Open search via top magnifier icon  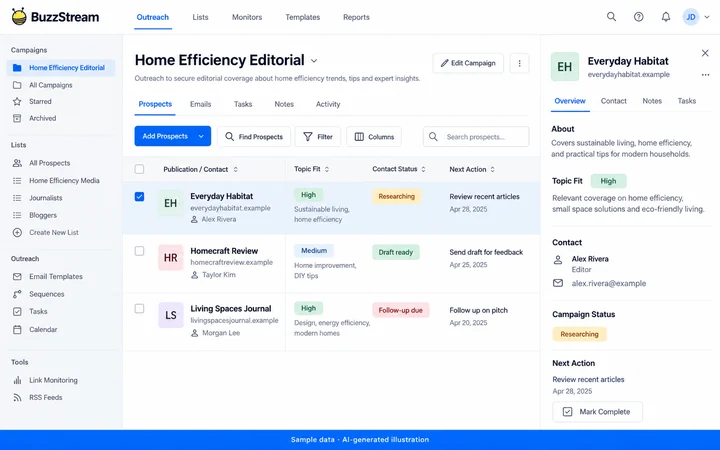[x=611, y=17]
